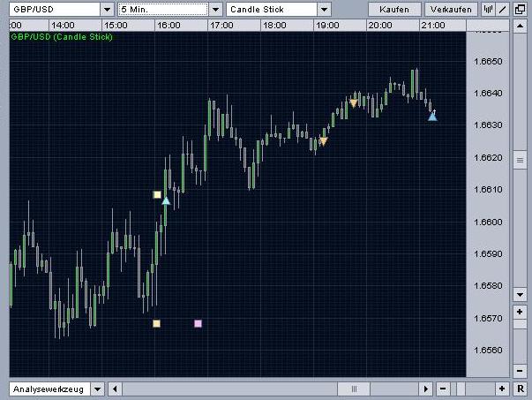
Task: Open the GBP/USD currency pair dropdown
Action: coord(107,10)
